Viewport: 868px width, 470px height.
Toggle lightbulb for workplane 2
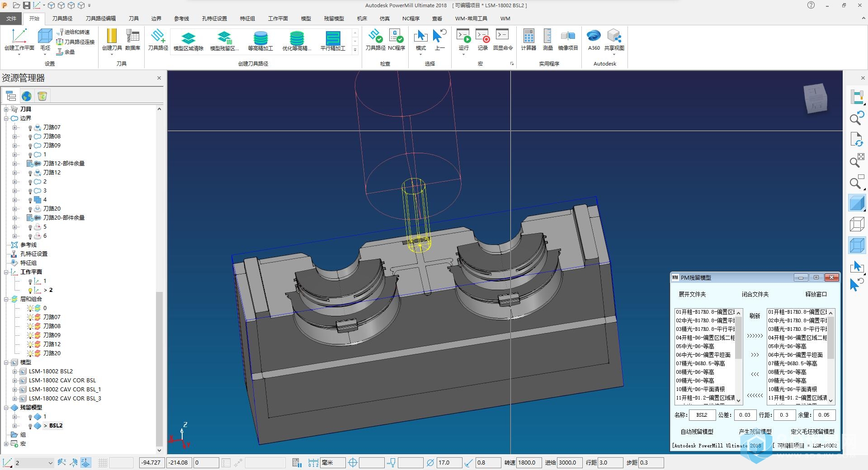coord(30,291)
